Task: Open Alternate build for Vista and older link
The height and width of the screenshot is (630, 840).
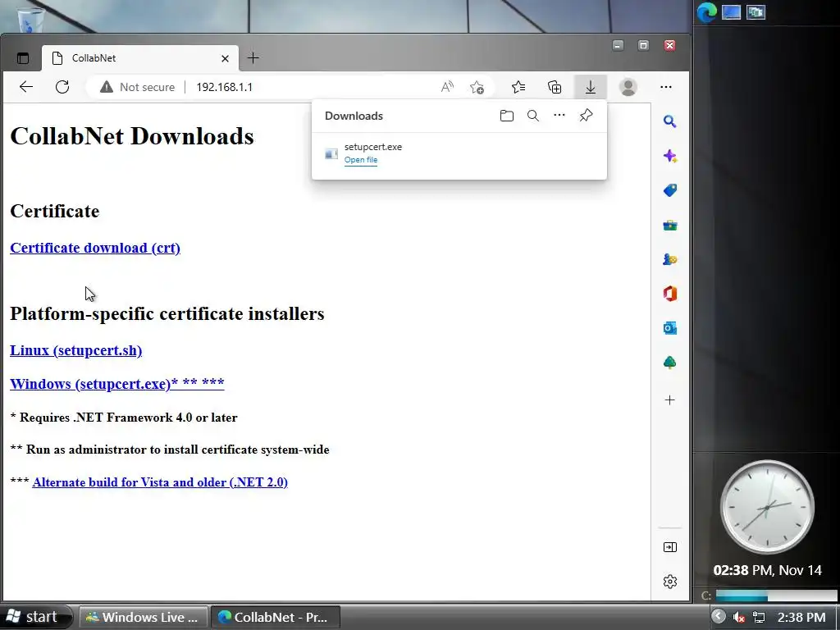Action: point(160,482)
